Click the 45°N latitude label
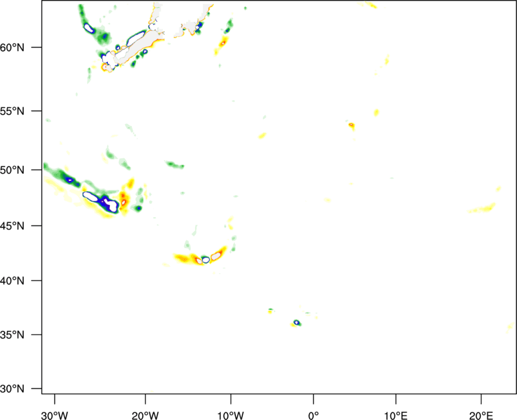517x420 pixels. [x=12, y=226]
